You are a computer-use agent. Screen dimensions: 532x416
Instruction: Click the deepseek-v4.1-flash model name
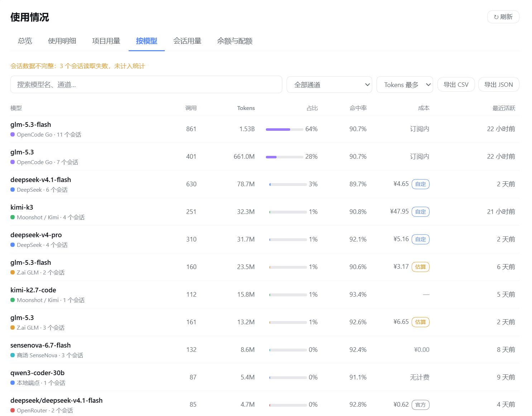click(40, 180)
